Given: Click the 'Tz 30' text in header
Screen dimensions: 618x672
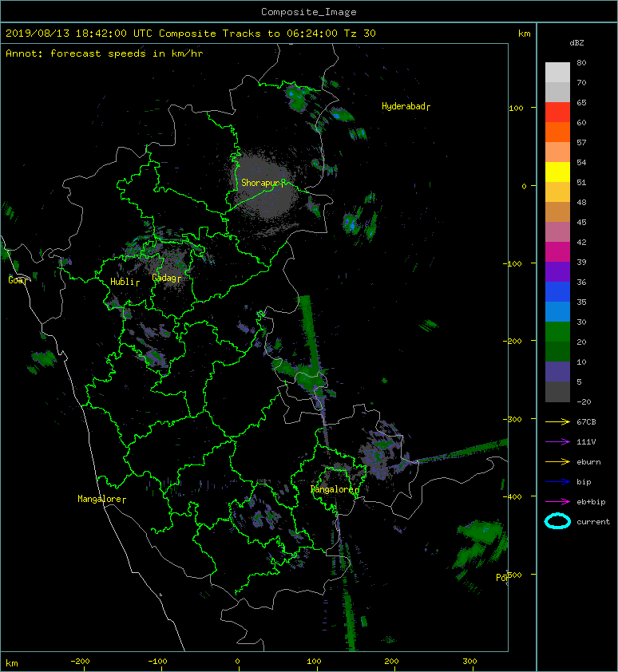Looking at the screenshot, I should pos(360,34).
